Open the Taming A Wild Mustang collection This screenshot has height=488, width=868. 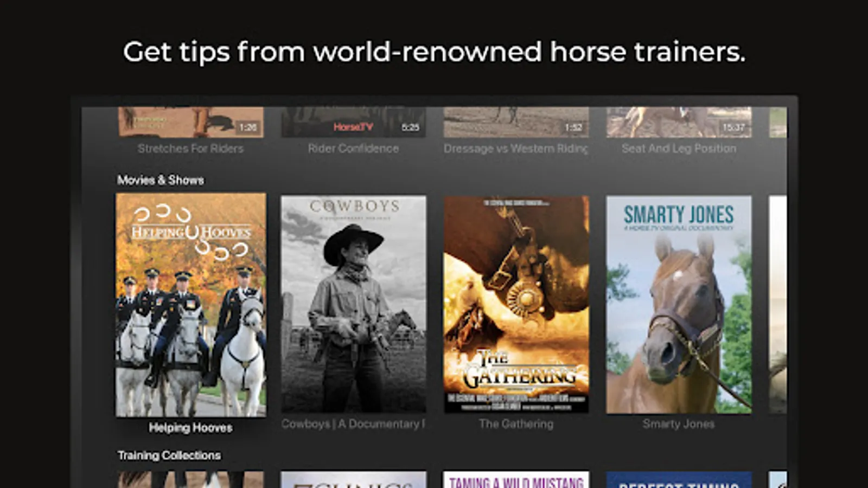pyautogui.click(x=516, y=479)
